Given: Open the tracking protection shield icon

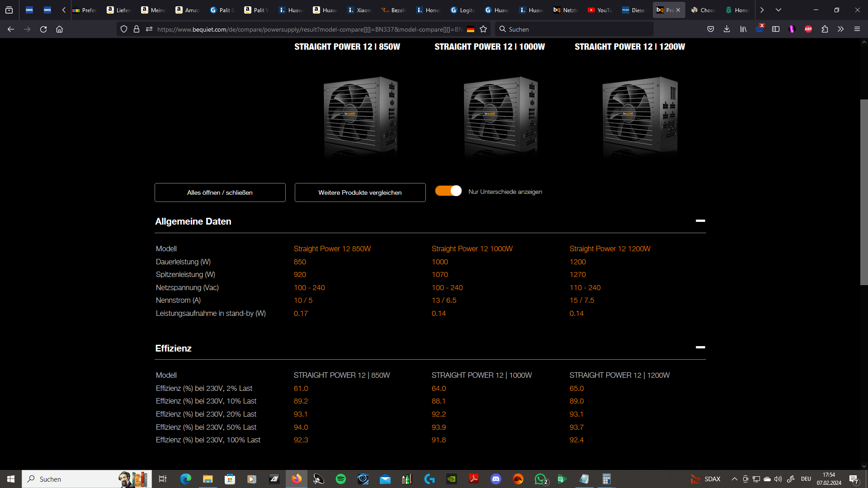Looking at the screenshot, I should [x=124, y=29].
